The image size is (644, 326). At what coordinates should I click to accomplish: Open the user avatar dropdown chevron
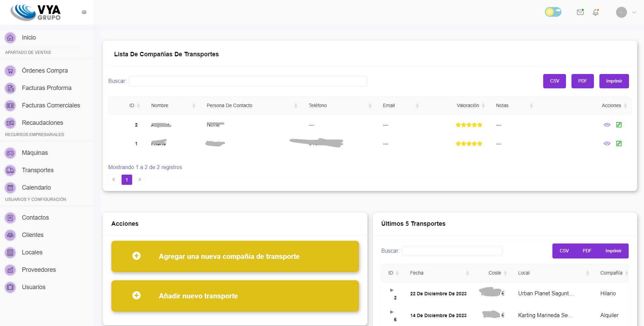[634, 12]
